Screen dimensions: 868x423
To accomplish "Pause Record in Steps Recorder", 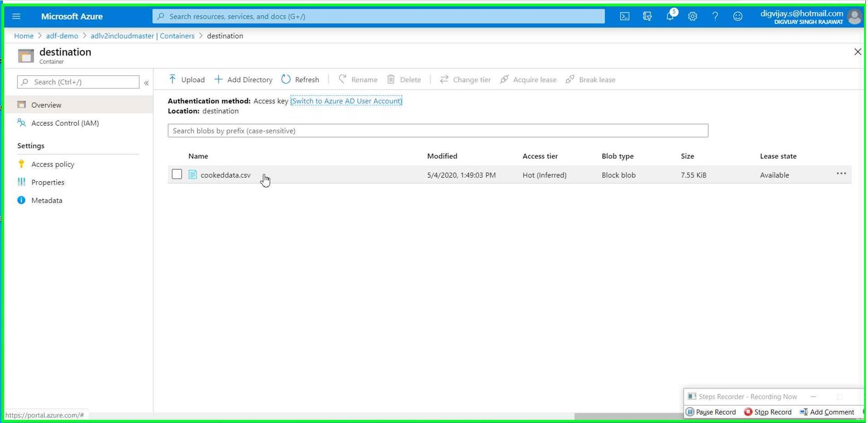I will click(x=712, y=412).
